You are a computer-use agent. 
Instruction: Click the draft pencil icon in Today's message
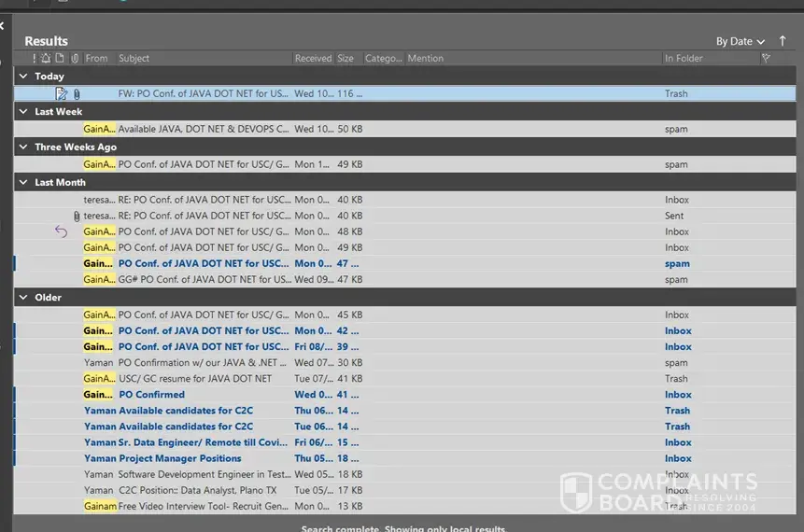tap(62, 93)
